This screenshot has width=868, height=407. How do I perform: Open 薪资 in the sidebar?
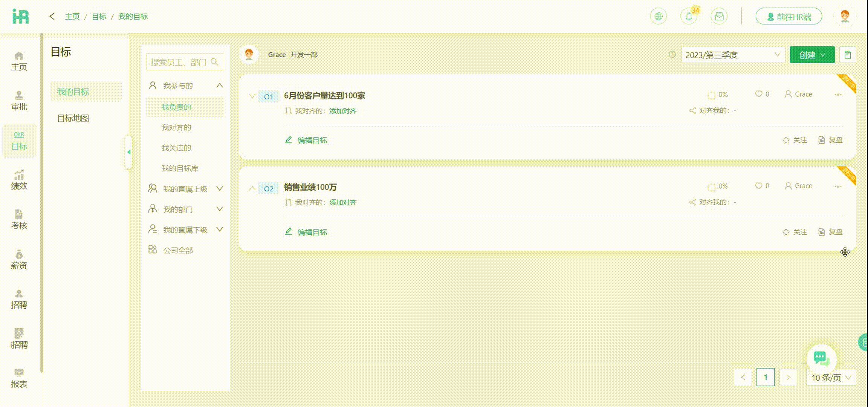(19, 260)
